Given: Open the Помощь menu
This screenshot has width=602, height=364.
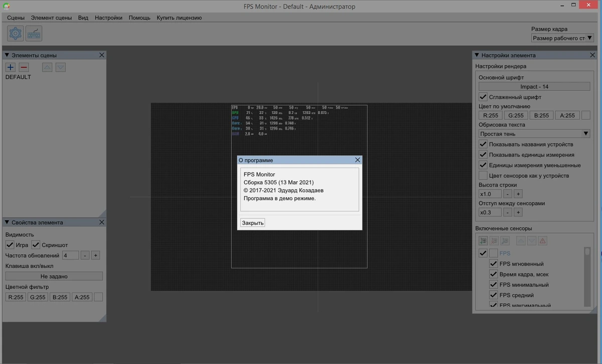Looking at the screenshot, I should [x=139, y=18].
